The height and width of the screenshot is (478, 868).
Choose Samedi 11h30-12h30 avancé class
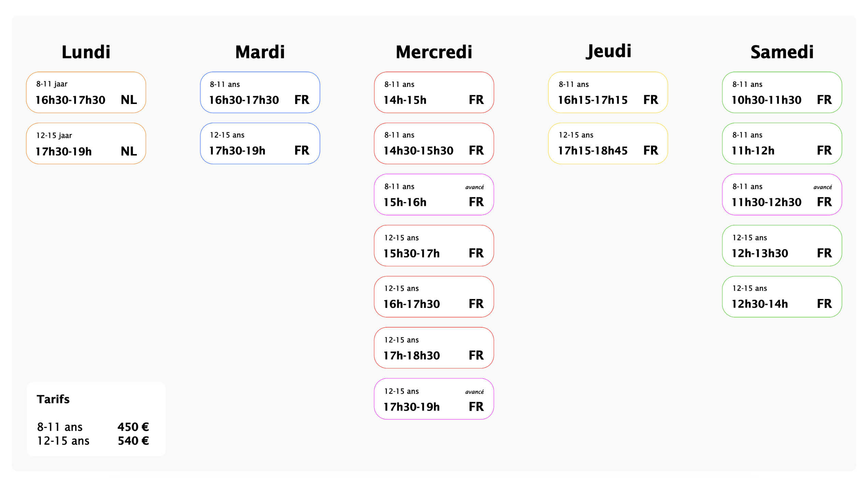(782, 195)
